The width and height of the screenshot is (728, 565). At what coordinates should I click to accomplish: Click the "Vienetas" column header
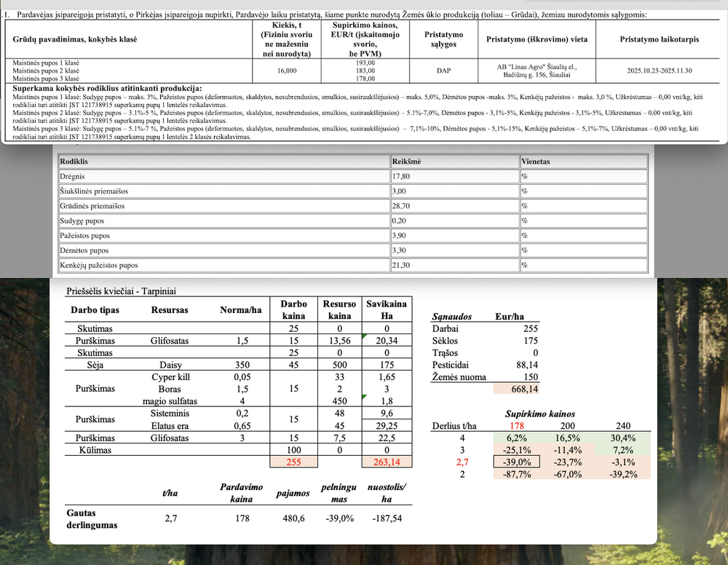(536, 162)
